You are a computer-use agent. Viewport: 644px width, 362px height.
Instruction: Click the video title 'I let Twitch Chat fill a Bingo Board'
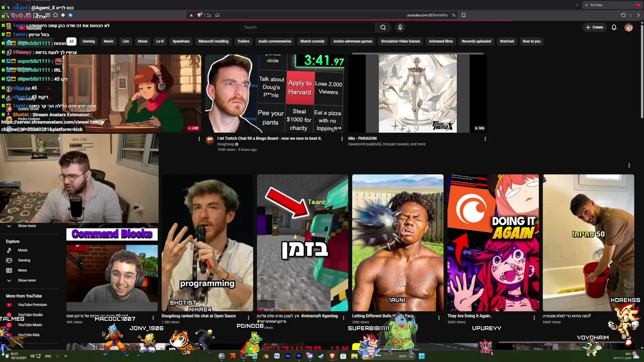[x=269, y=138]
